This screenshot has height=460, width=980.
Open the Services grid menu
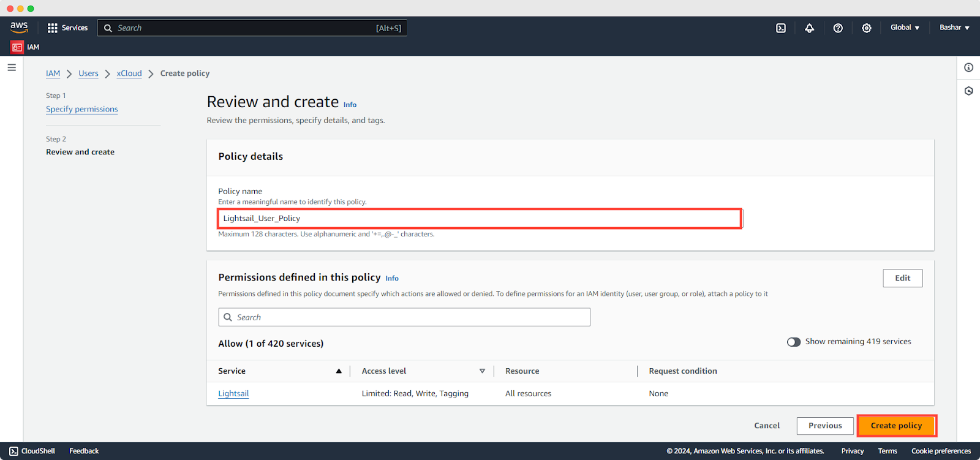53,28
